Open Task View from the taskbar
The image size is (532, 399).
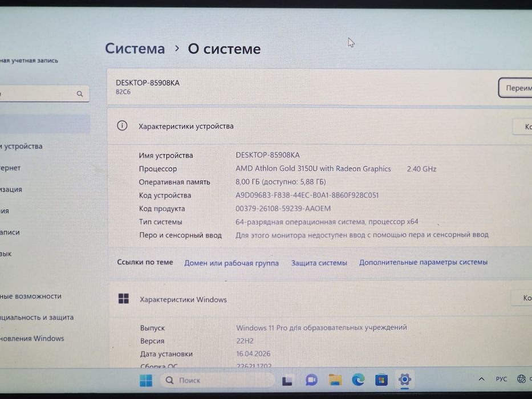pos(287,380)
